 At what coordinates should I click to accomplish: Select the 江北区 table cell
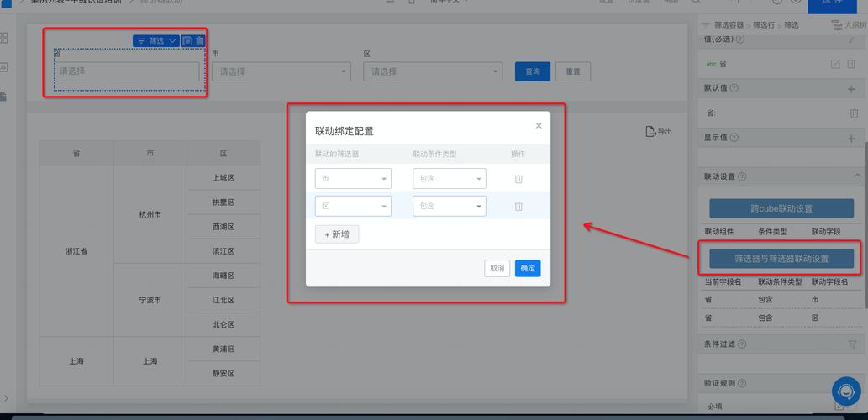[x=224, y=300]
